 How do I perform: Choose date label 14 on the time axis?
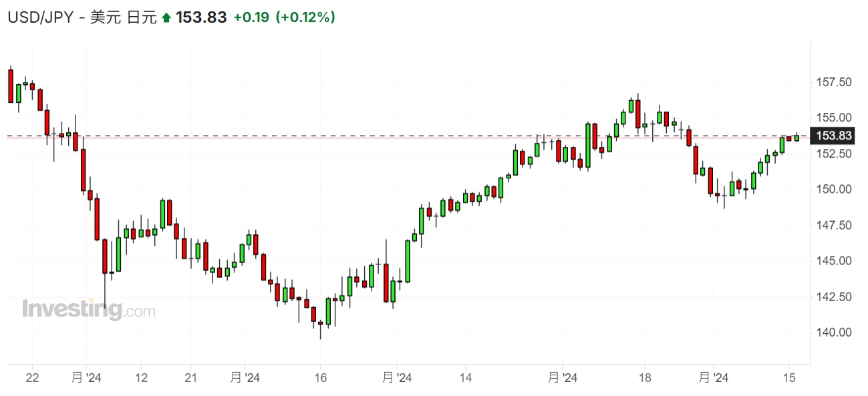[466, 378]
